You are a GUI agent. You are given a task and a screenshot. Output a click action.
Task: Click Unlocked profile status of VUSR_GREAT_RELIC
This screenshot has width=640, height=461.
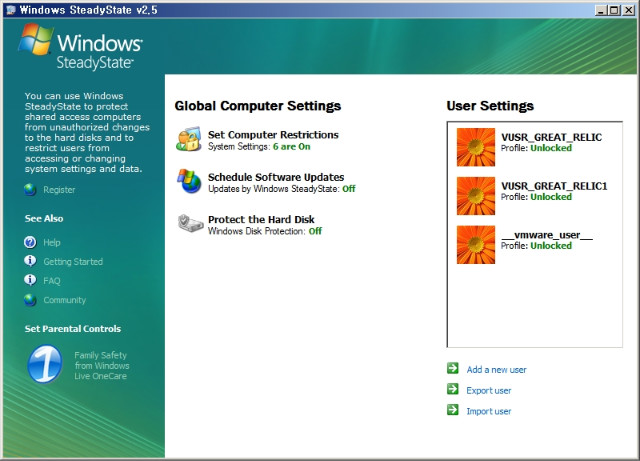click(x=551, y=148)
